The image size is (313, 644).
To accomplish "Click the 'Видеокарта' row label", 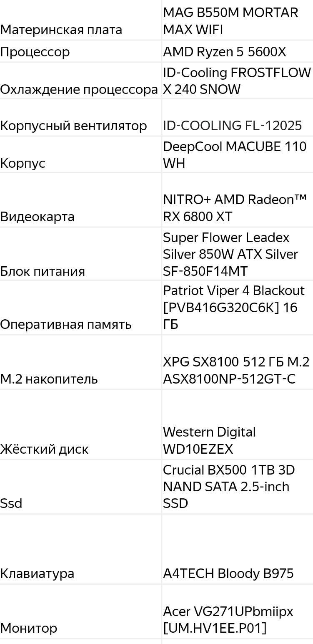I will (38, 217).
